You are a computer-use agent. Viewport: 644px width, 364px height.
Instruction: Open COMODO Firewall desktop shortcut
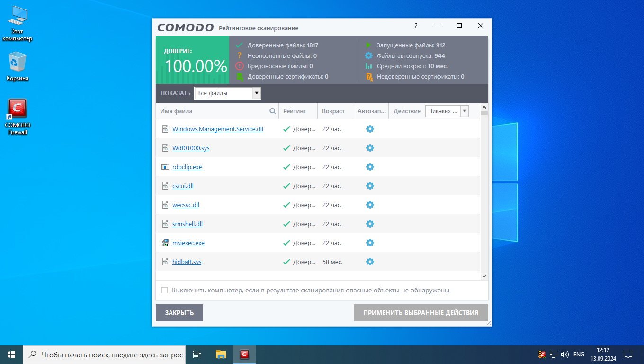point(18,116)
